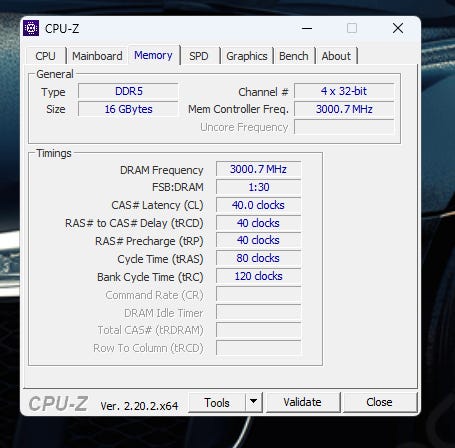This screenshot has width=455, height=448.
Task: Click the Channel # value field
Action: [344, 91]
